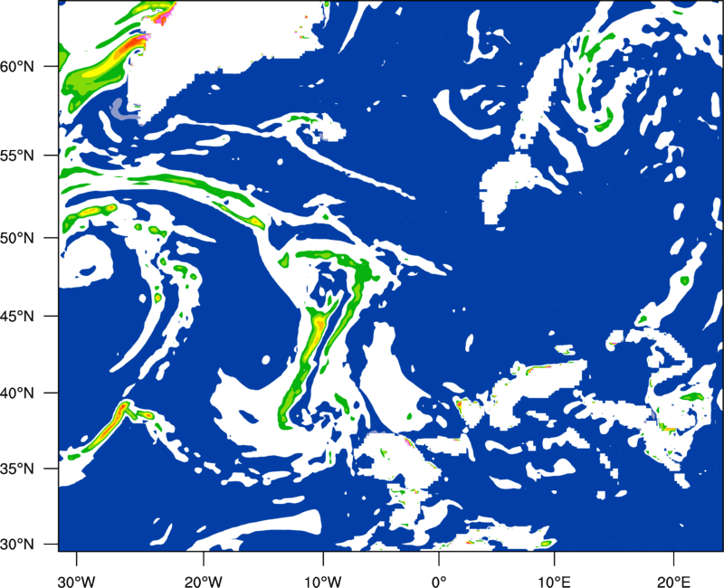This screenshot has width=724, height=588.
Task: Click the 10°E longitude label
Action: [x=554, y=582]
